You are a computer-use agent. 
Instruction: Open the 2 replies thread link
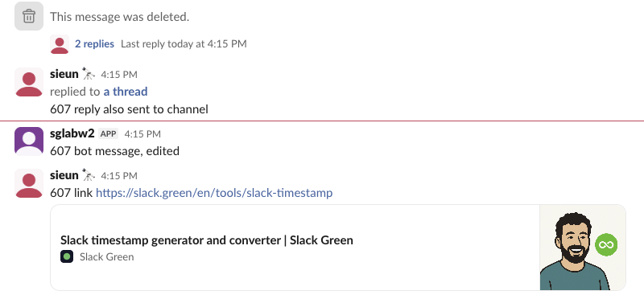pos(94,44)
